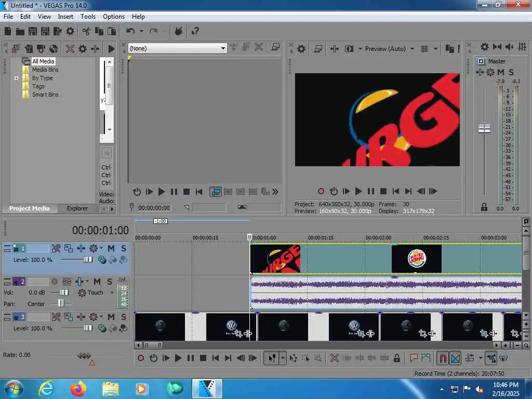
Task: Select the Smart Bins folder
Action: 45,95
